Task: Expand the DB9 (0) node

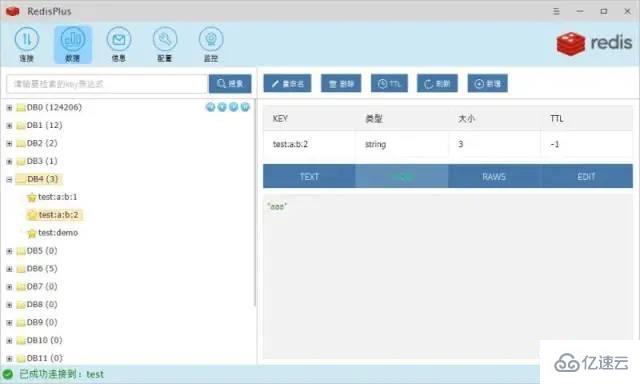Action: click(9, 323)
